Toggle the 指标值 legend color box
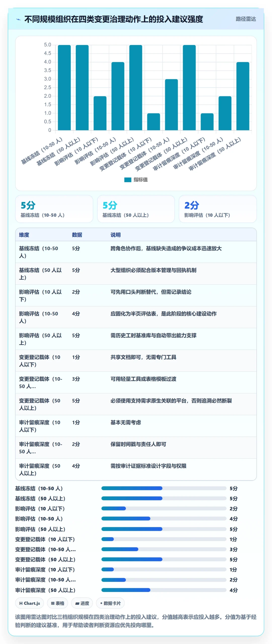The width and height of the screenshot is (272, 644). (128, 180)
